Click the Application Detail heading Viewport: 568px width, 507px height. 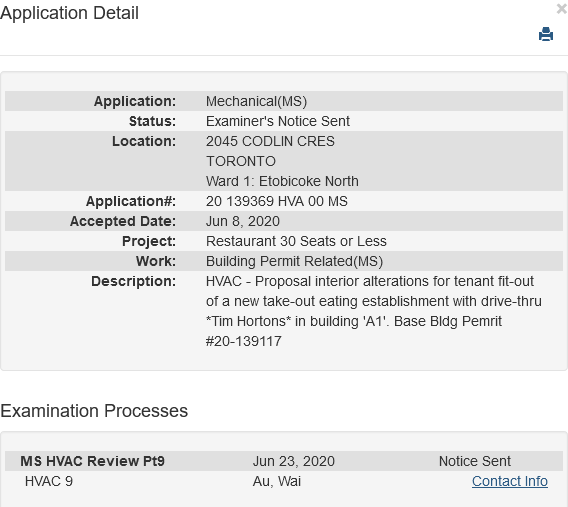tap(69, 13)
